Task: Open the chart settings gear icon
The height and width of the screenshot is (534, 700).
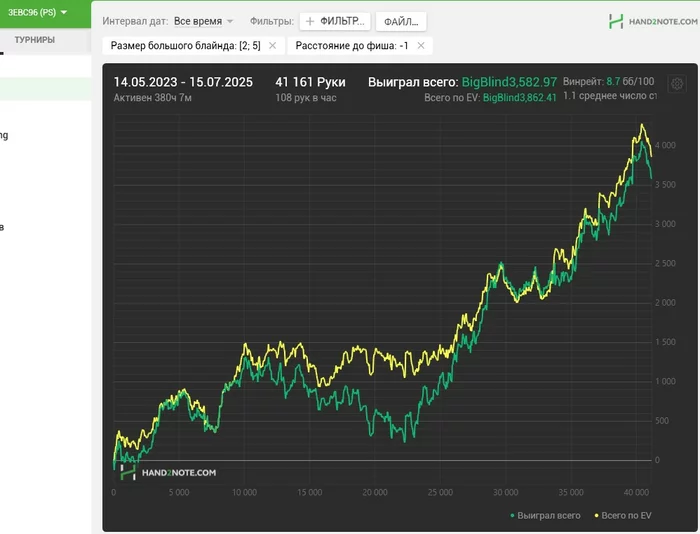Action: pos(677,83)
